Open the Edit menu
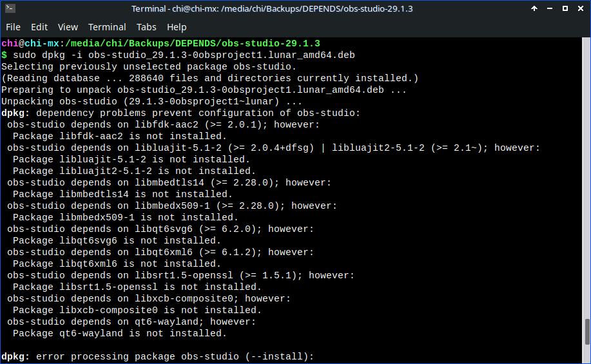The height and width of the screenshot is (364, 591). pyautogui.click(x=39, y=27)
